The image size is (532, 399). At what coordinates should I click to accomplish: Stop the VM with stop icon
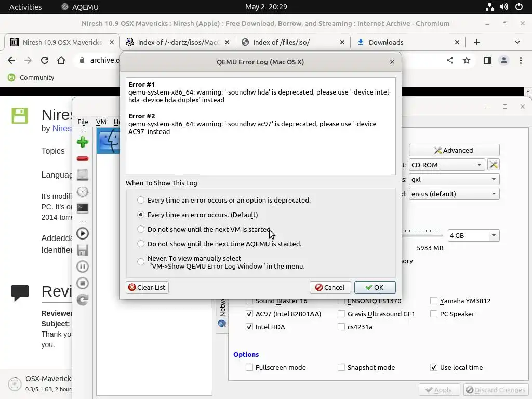83,283
